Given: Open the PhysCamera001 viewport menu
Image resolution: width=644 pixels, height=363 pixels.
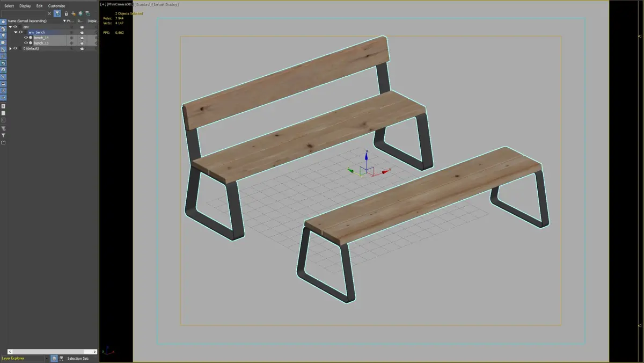Looking at the screenshot, I should coord(119,4).
